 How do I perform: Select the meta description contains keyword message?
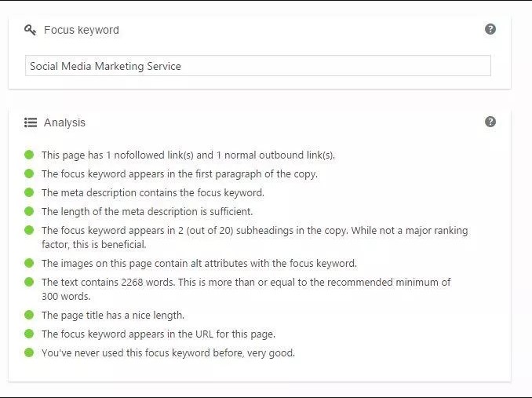tap(152, 192)
